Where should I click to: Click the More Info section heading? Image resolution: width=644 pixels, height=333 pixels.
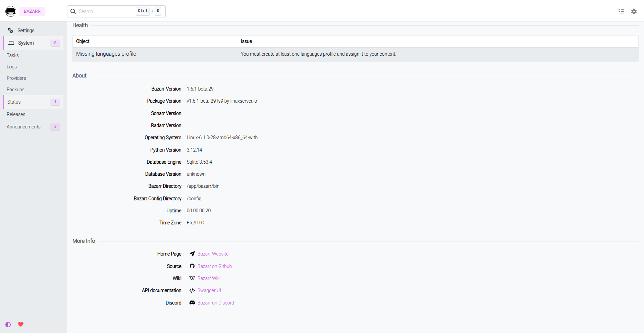84,241
